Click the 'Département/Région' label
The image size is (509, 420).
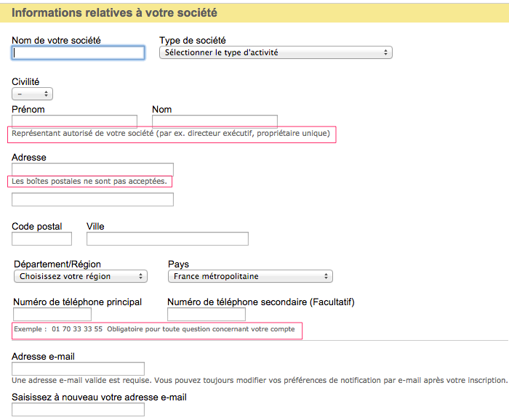coord(57,264)
